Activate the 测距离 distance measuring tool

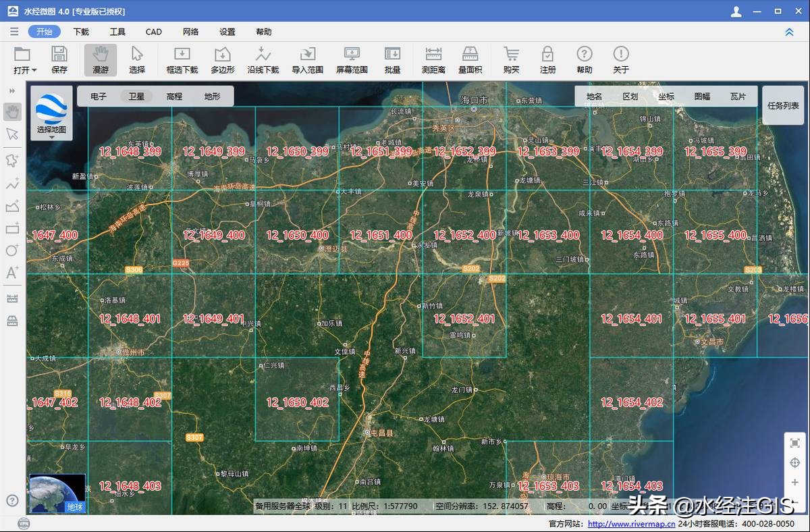[433, 60]
